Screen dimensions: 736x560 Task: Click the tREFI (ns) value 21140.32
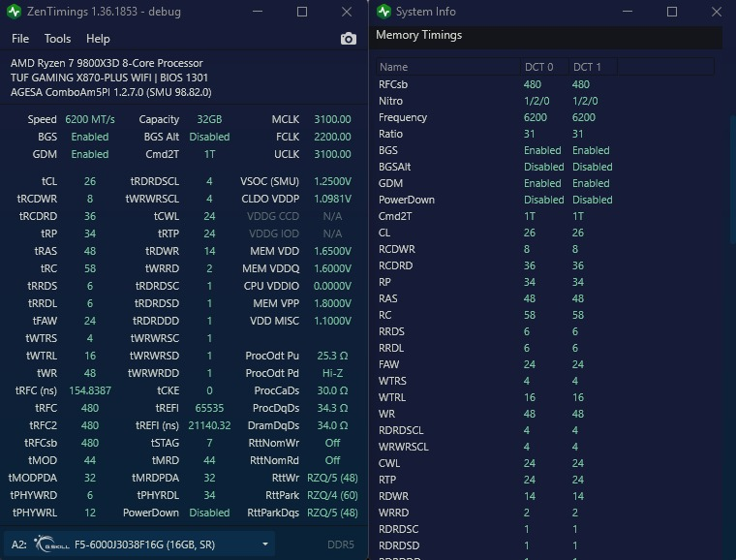click(209, 425)
